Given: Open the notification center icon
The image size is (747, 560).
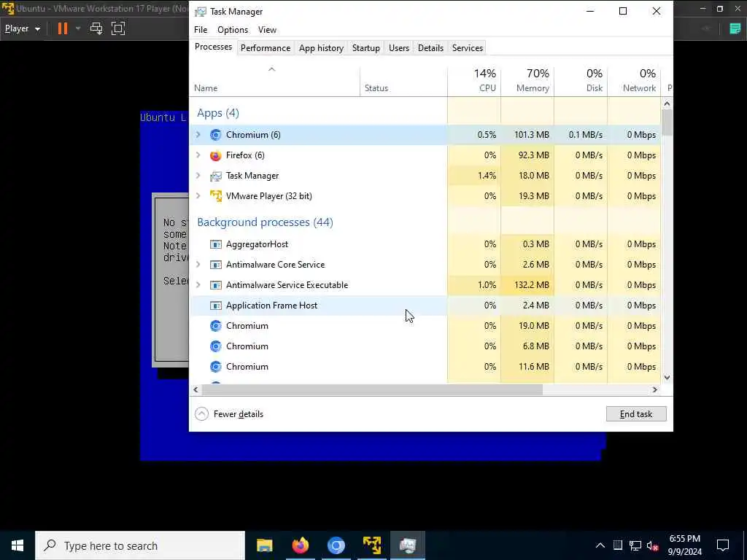Looking at the screenshot, I should (x=723, y=545).
